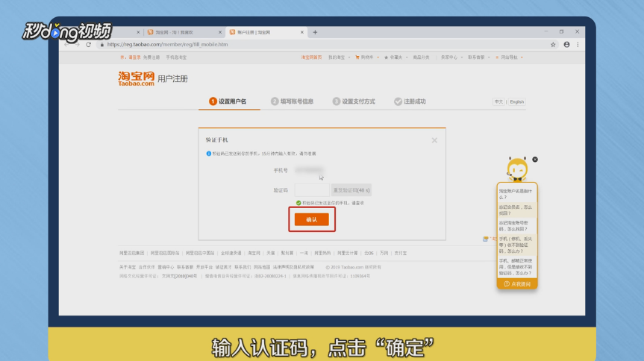The width and height of the screenshot is (644, 361).
Task: Open Chrome three-dot menu
Action: point(578,44)
